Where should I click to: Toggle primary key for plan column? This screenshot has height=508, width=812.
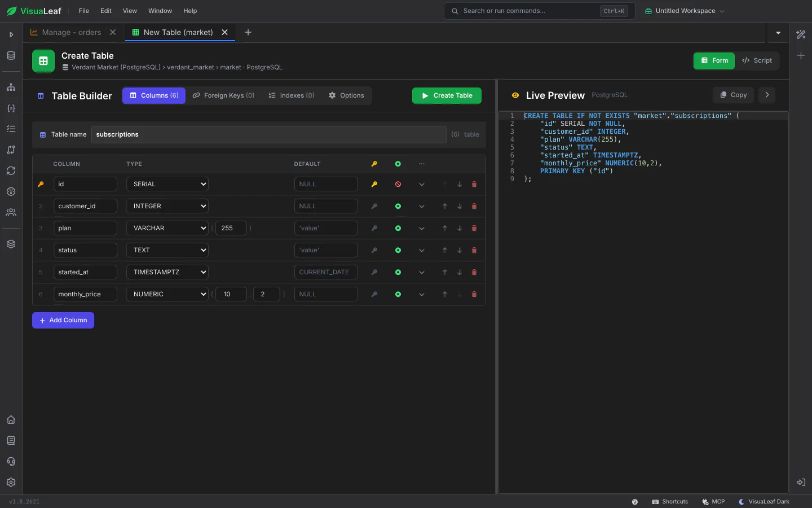(x=374, y=228)
